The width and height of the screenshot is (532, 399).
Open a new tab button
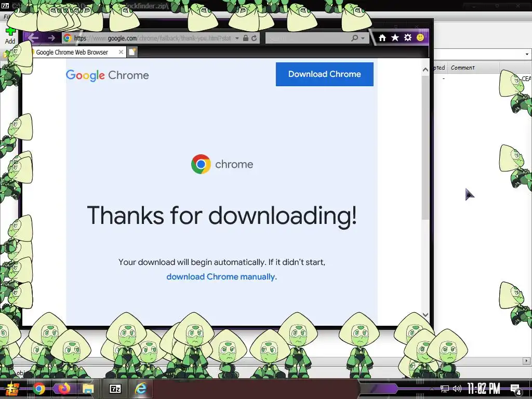(x=132, y=52)
